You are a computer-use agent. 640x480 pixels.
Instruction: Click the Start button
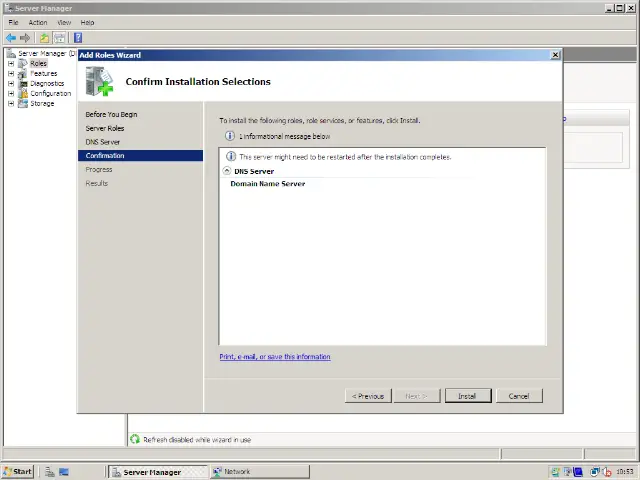[18, 471]
